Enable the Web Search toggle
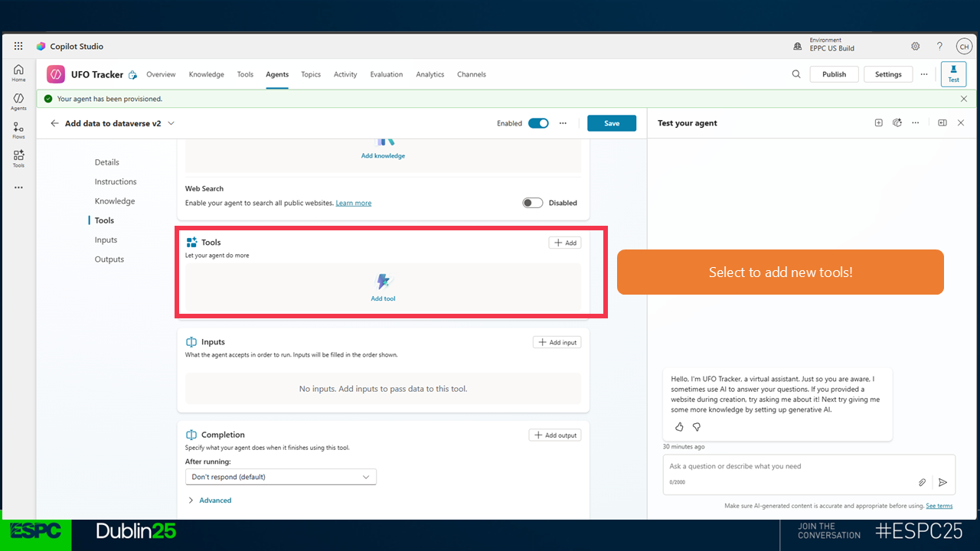Screen dimensions: 980x551 click(x=532, y=203)
